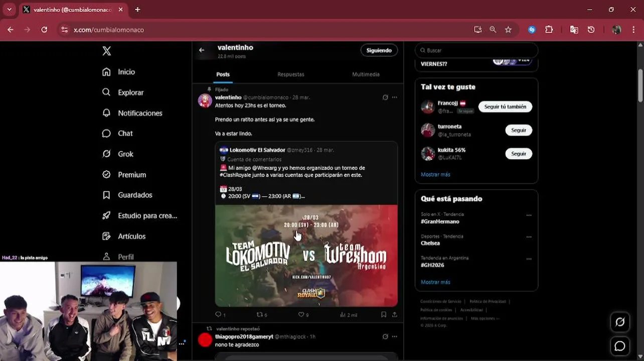Open Guardados bookmarks

(127, 195)
